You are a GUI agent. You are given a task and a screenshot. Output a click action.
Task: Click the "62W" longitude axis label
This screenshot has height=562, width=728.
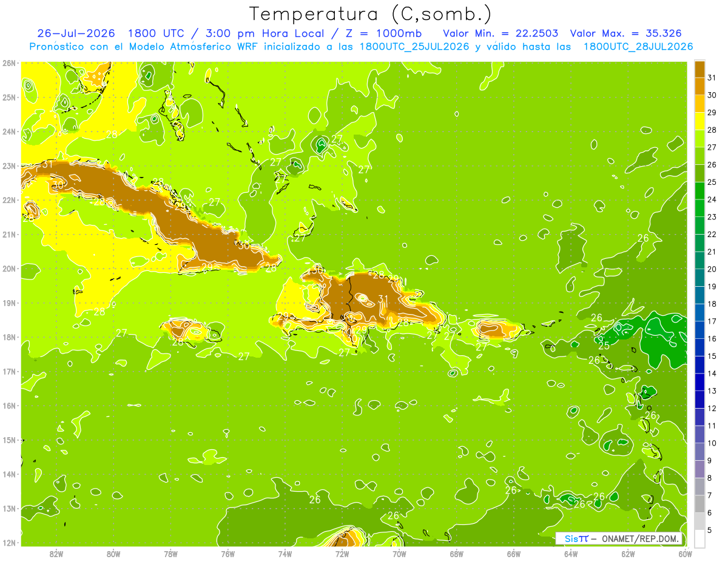(628, 554)
